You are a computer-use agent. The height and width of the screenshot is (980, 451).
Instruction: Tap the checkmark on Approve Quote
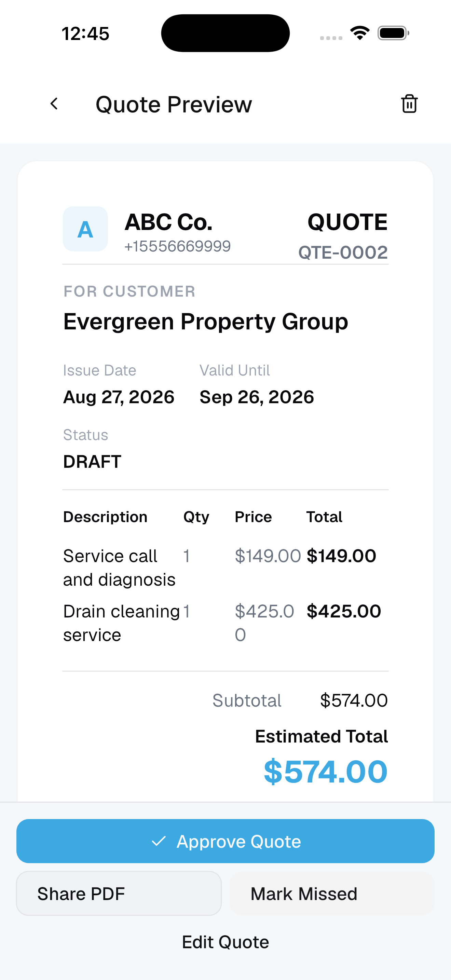159,841
